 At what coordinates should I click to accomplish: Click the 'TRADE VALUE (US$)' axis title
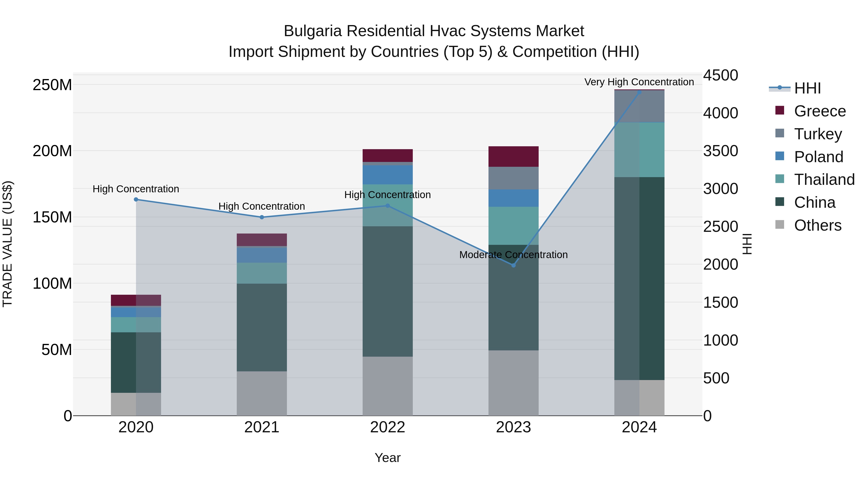click(x=7, y=244)
